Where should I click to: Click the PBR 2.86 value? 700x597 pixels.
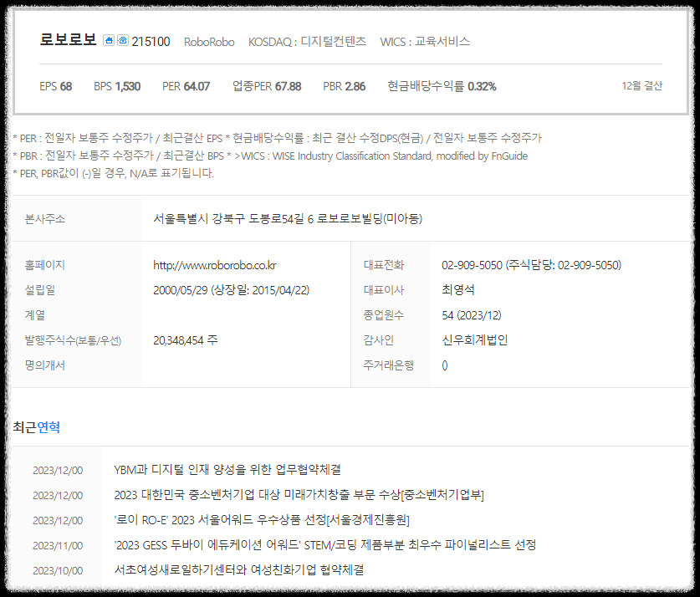tap(345, 86)
